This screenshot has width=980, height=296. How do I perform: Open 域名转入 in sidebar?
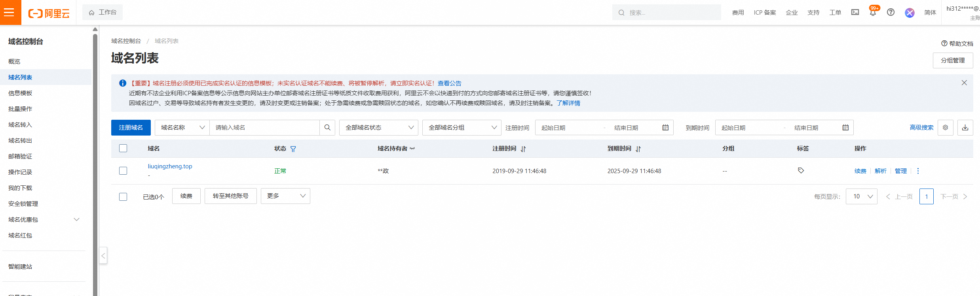(20, 124)
